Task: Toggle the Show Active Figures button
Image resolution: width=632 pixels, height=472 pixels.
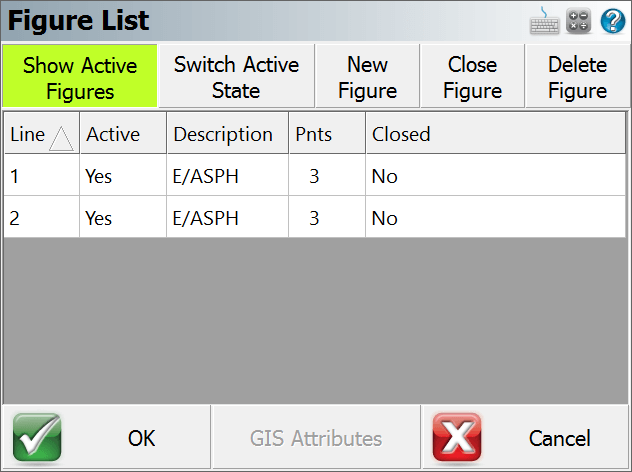Action: 80,78
